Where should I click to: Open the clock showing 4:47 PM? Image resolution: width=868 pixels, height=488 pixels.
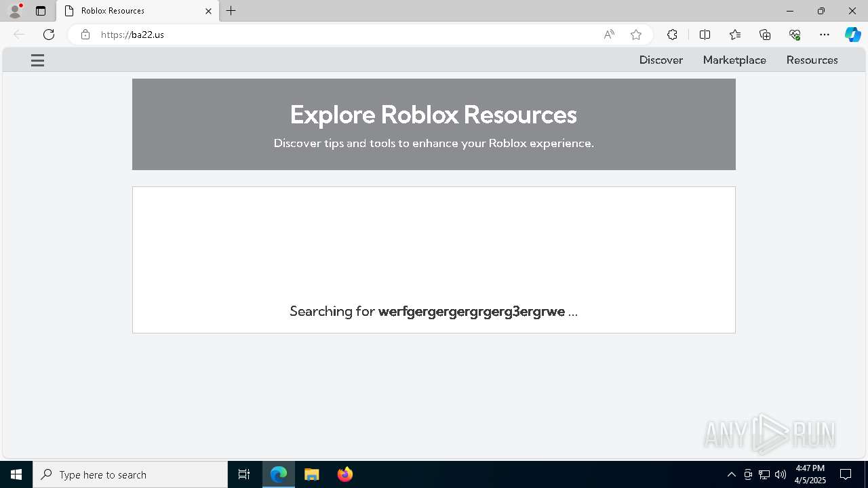[810, 474]
